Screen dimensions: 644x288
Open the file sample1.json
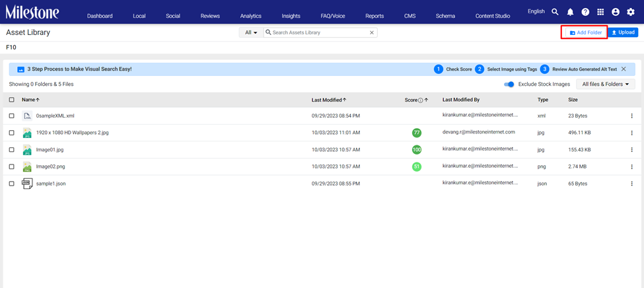coord(51,184)
